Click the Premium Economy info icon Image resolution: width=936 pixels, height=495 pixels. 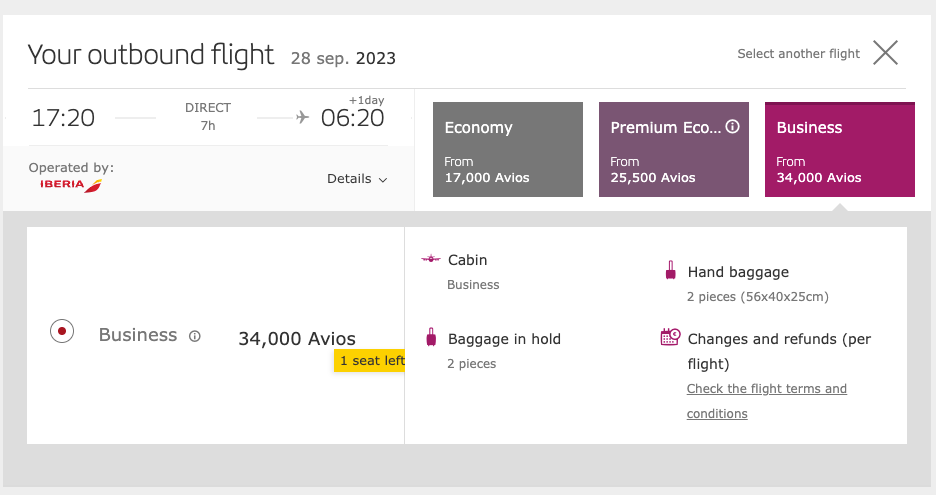[732, 127]
